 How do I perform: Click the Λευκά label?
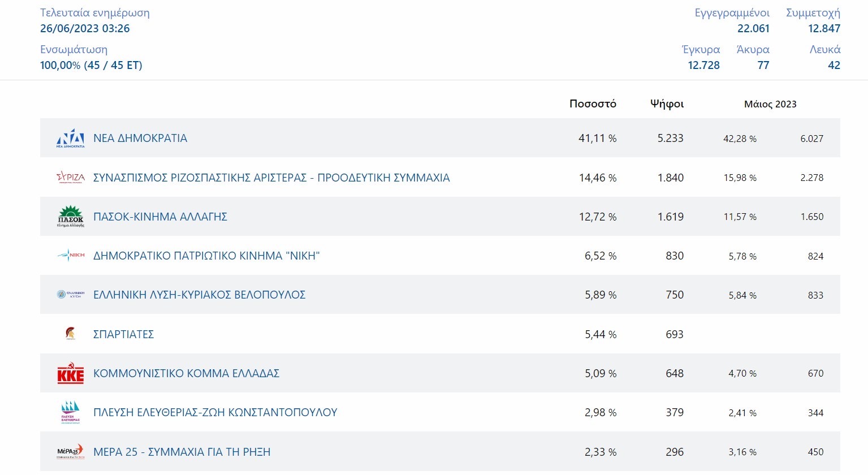coord(824,50)
